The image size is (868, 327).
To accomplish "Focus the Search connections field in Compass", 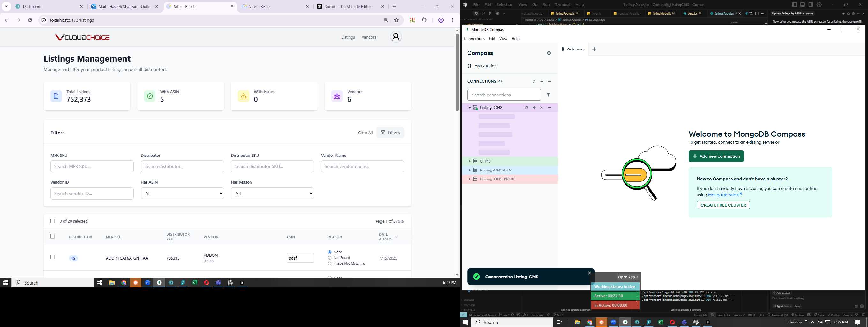I will pyautogui.click(x=504, y=95).
